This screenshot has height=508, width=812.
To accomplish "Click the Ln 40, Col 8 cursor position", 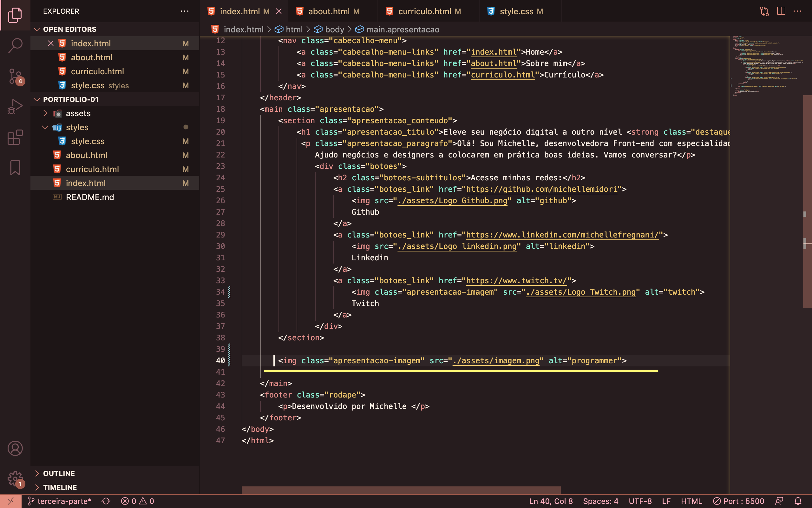I will 551,501.
